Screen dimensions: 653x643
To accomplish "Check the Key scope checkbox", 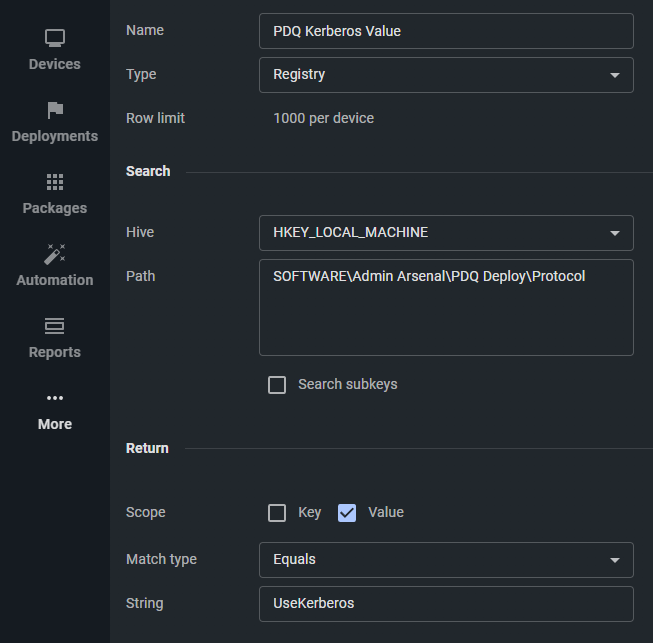I will click(277, 513).
